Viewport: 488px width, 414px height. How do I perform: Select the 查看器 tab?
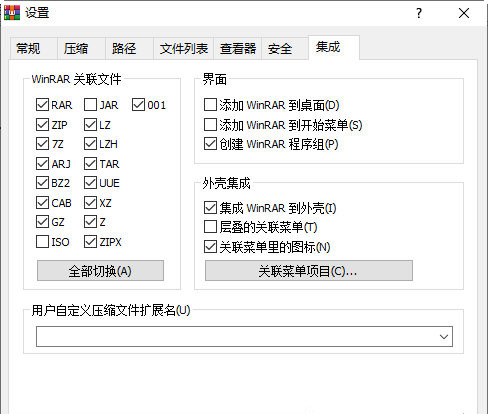pyautogui.click(x=237, y=49)
